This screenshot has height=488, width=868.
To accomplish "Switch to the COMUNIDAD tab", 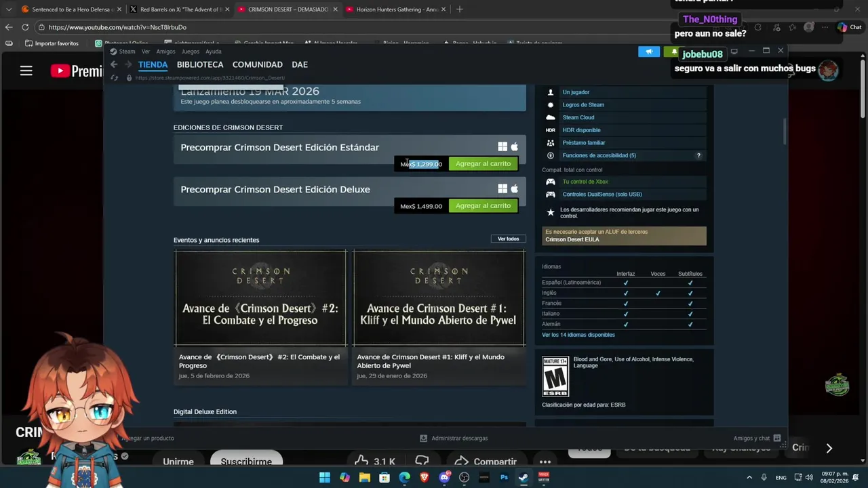I will tap(258, 64).
